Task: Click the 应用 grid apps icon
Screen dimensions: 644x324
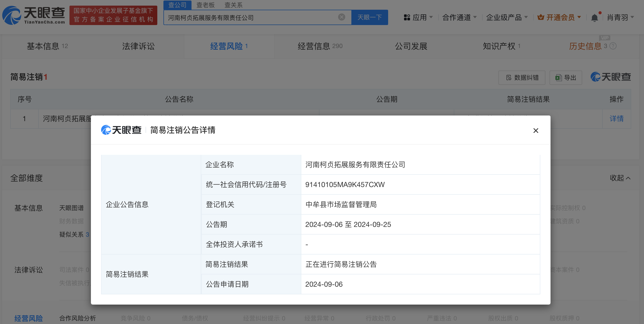Action: pos(407,17)
